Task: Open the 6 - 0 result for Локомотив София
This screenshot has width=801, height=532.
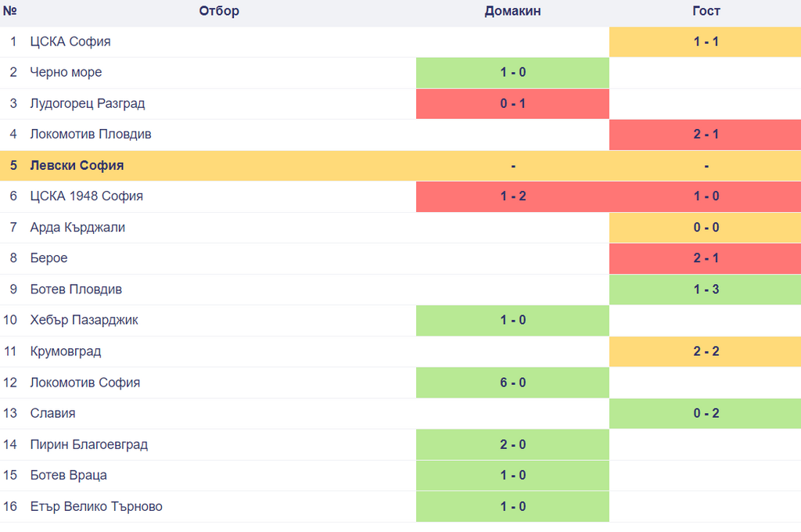Action: (x=513, y=383)
